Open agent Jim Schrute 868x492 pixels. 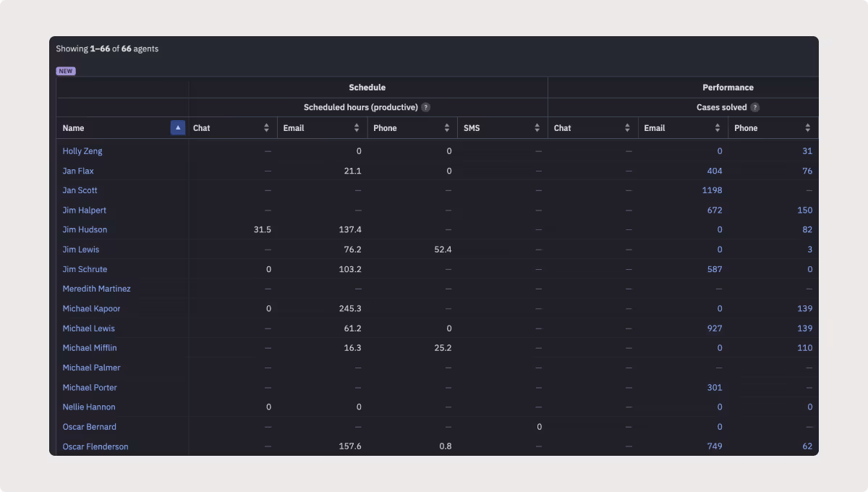[x=85, y=269]
